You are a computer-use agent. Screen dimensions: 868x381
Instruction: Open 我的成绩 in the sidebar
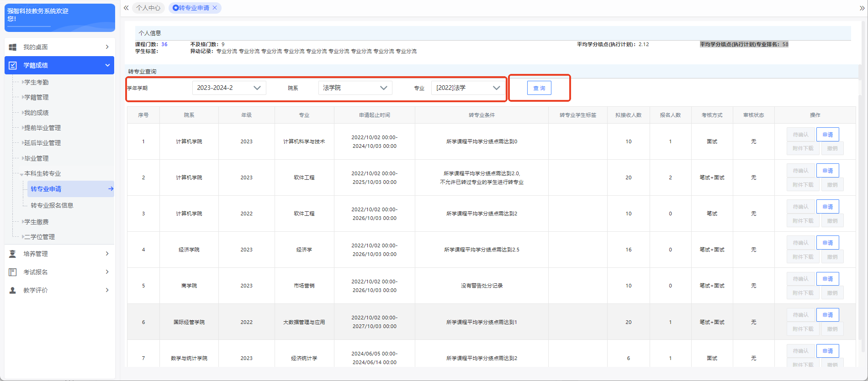coord(36,113)
